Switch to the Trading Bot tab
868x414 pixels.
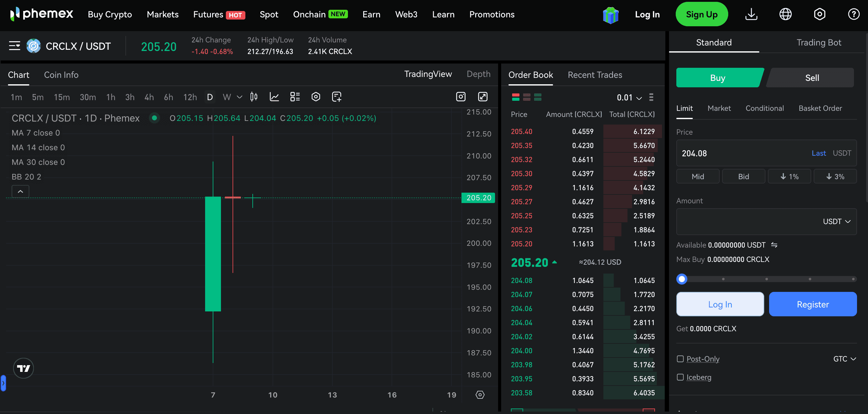coord(819,42)
